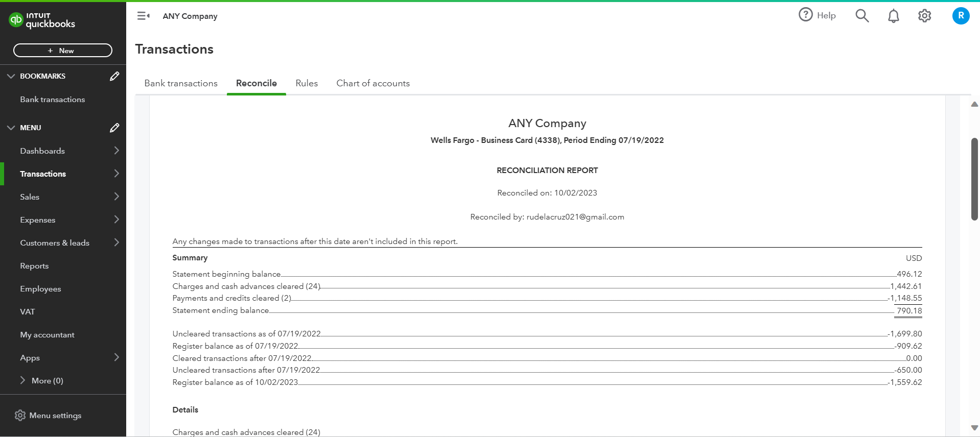
Task: Open Dashboards in the sidebar
Action: pos(42,151)
